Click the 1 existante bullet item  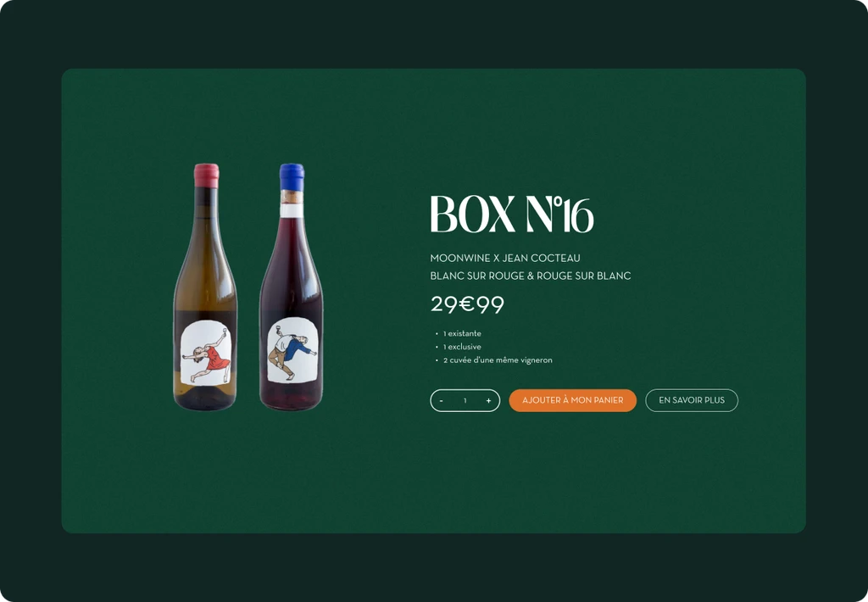[x=462, y=333]
